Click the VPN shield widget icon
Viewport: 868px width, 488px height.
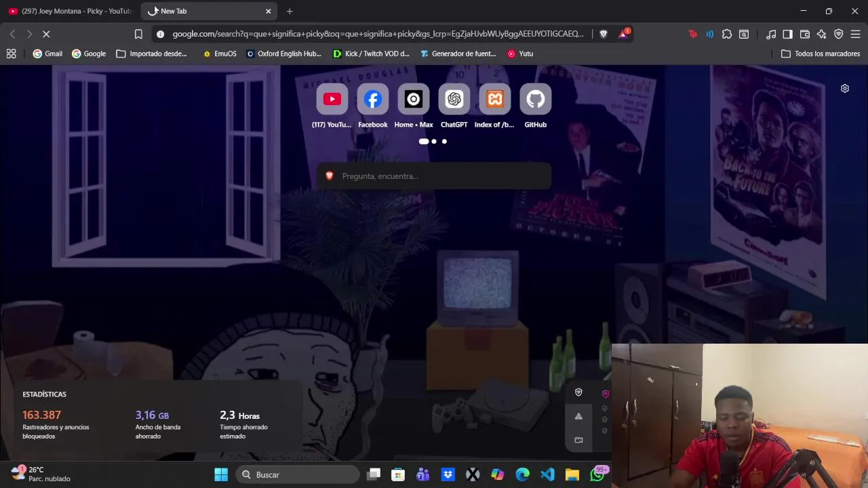pos(578,392)
